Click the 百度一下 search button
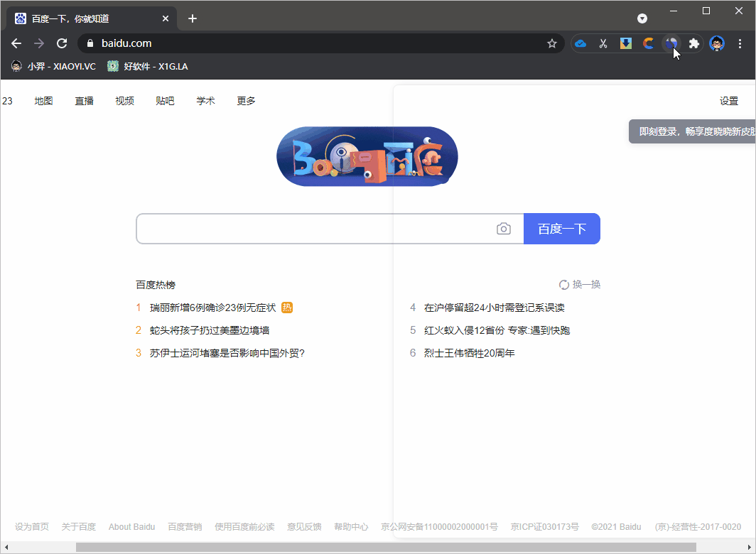This screenshot has height=554, width=756. 562,229
